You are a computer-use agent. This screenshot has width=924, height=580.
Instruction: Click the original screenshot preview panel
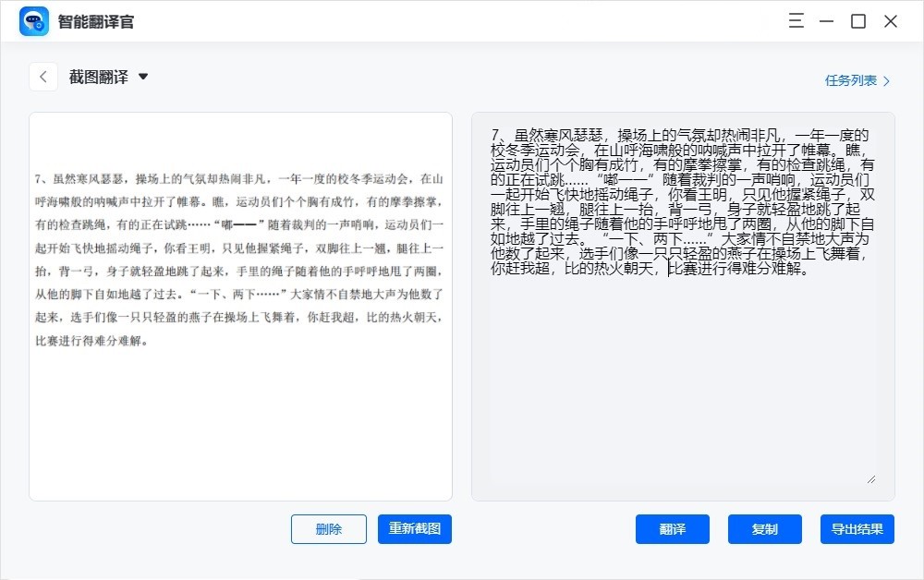tap(240, 305)
